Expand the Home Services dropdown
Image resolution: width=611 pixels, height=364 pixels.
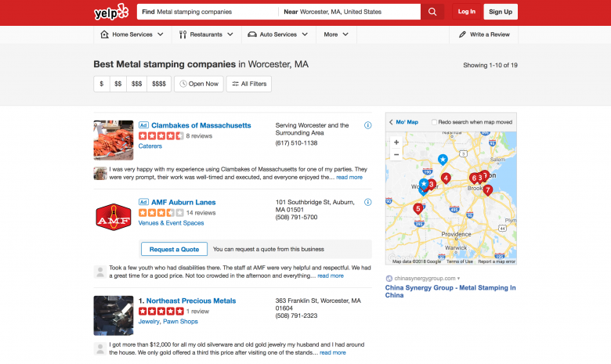coord(160,34)
